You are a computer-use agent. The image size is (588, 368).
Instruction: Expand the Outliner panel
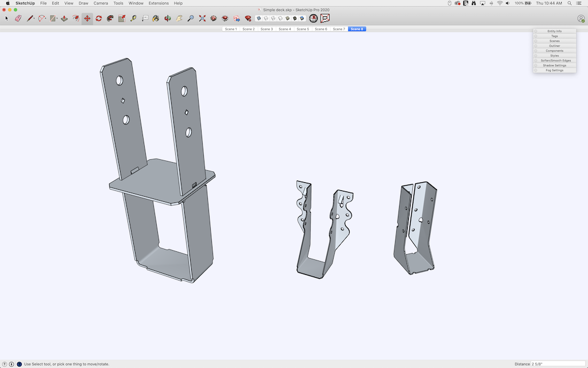coord(554,46)
